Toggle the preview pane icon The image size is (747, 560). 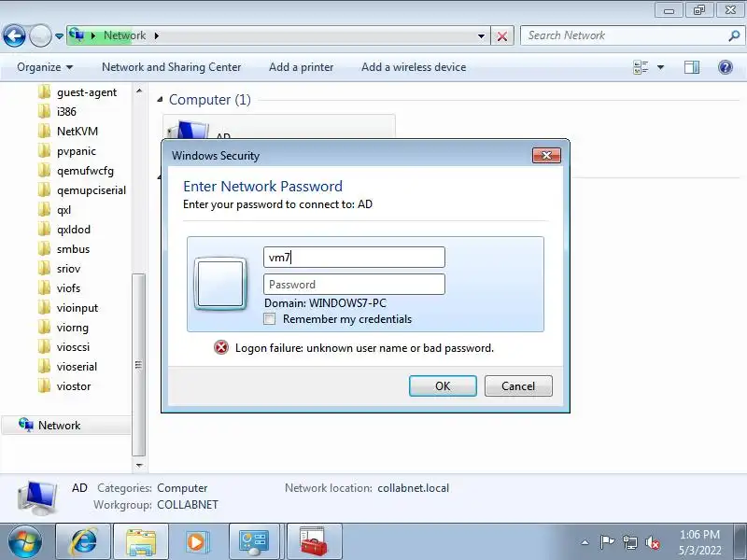click(x=692, y=67)
